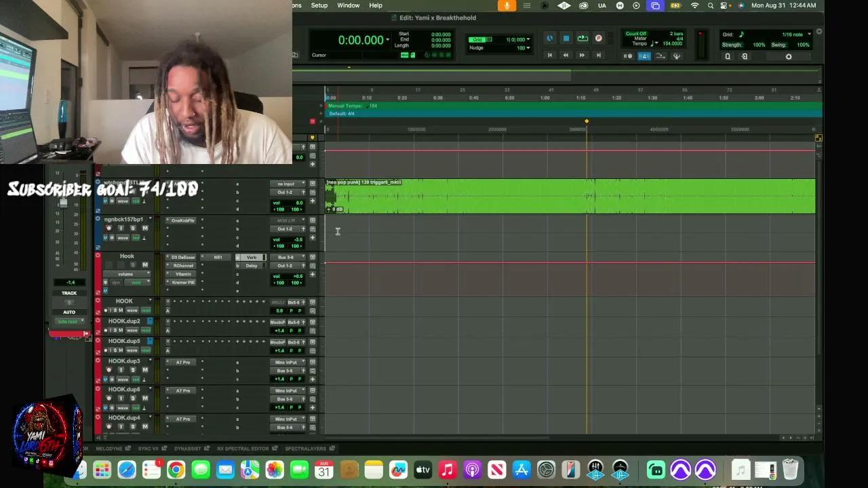Toggle the metronome click button
868x488 pixels.
tap(644, 56)
